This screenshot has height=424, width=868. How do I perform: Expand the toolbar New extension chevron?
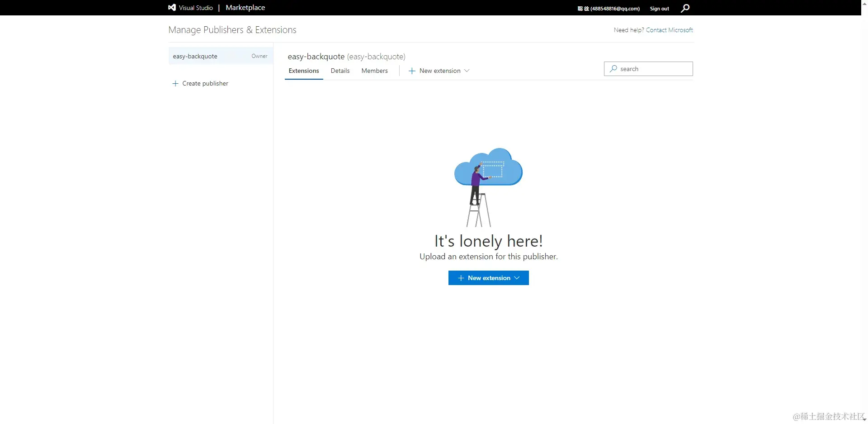[467, 71]
